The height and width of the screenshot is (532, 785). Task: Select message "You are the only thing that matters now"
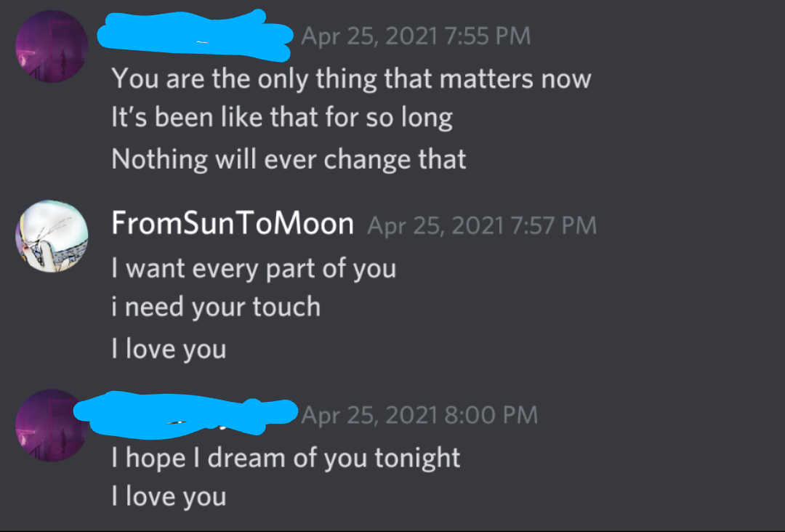[351, 79]
